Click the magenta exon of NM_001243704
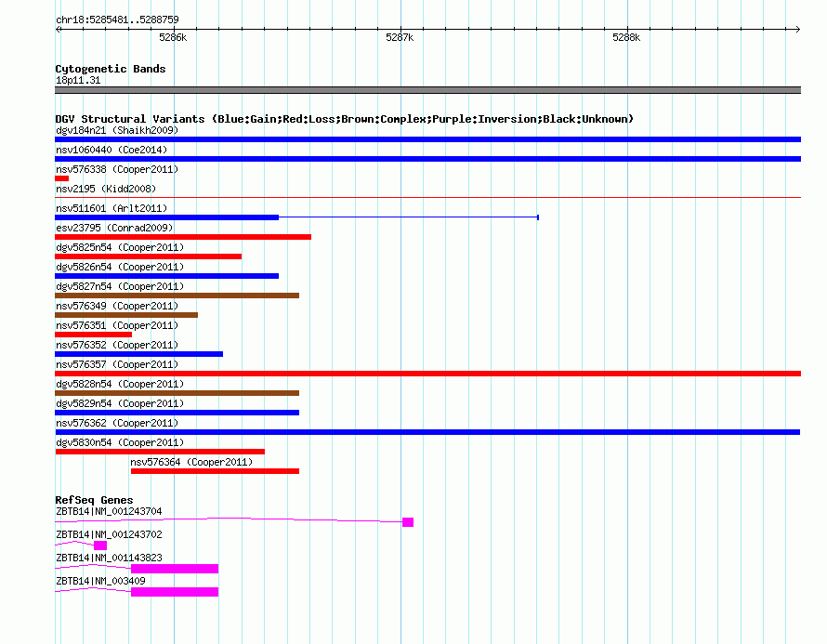 [x=408, y=522]
